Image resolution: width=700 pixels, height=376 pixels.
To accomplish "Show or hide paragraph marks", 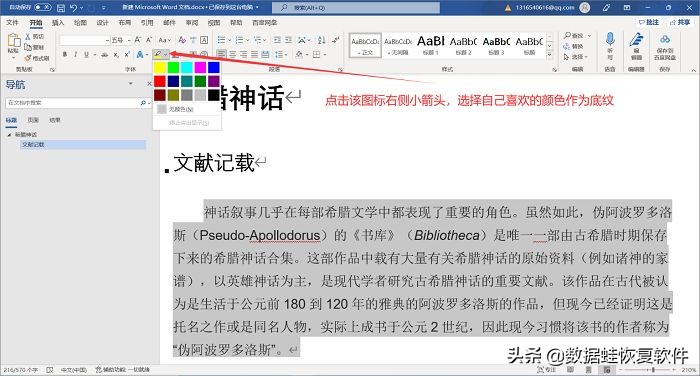I will pos(336,40).
